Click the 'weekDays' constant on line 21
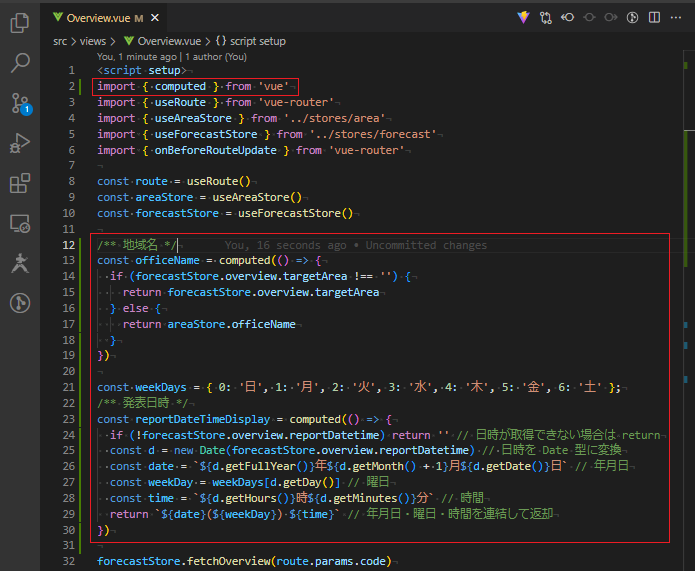Viewport: 695px width, 571px height. [161, 387]
